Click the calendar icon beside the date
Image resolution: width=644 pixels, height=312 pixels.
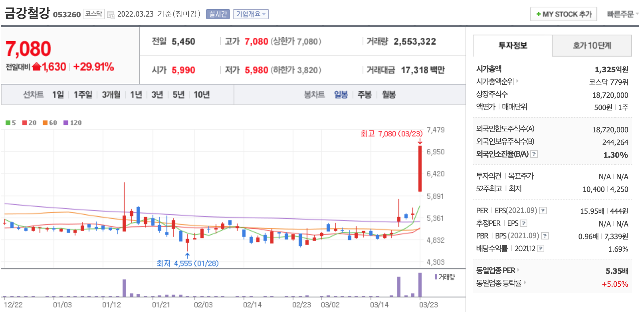[x=111, y=15]
